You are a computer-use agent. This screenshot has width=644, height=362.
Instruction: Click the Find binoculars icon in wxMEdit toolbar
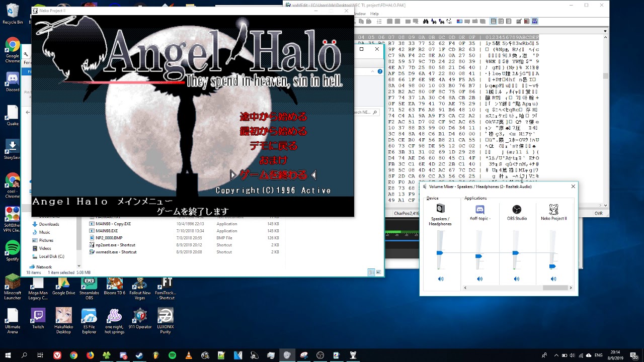pos(426,22)
